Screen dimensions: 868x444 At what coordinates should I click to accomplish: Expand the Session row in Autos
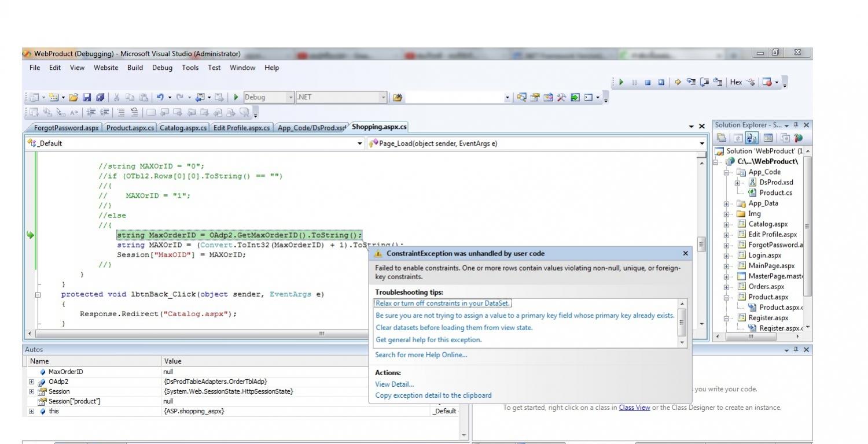[x=31, y=391]
